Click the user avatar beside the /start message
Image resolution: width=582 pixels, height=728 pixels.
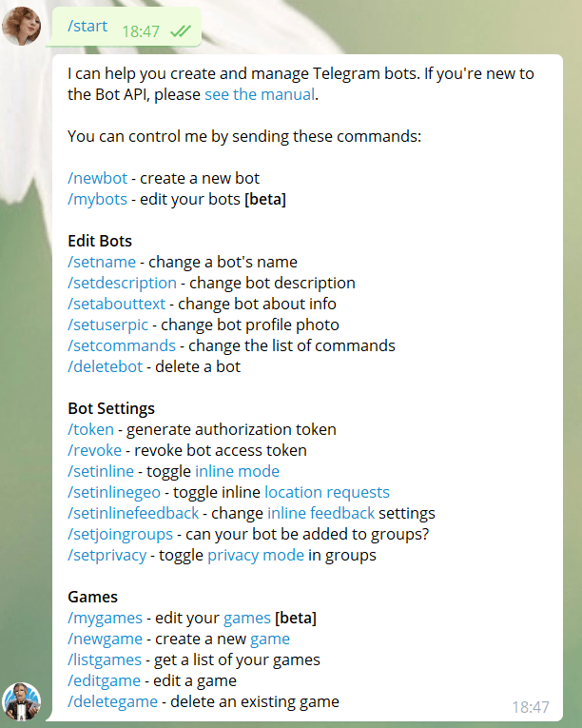[23, 26]
